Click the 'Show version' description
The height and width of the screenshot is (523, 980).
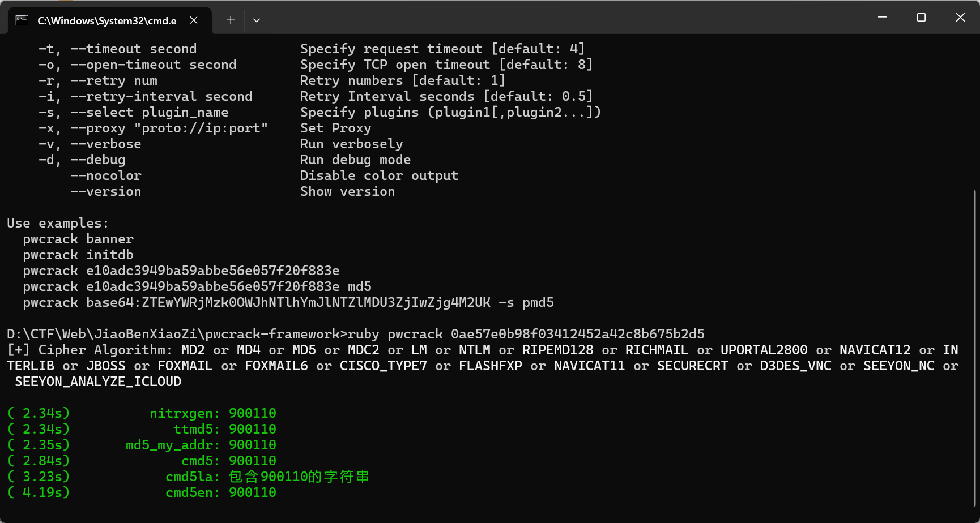pyautogui.click(x=348, y=192)
